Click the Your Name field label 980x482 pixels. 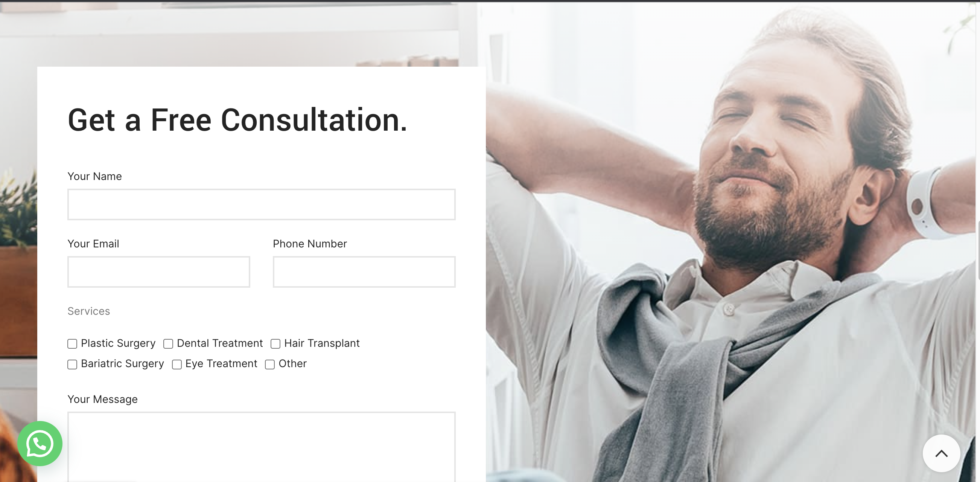pos(95,176)
